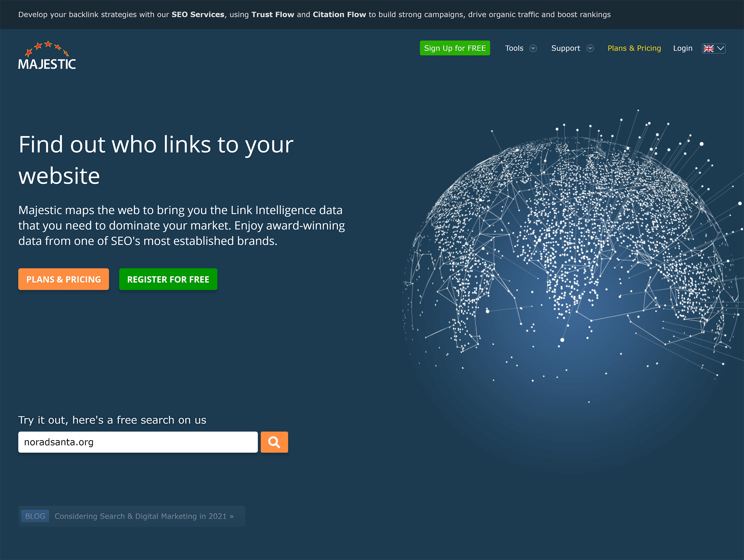This screenshot has width=744, height=560.
Task: Click the Majestic logo
Action: 47,55
